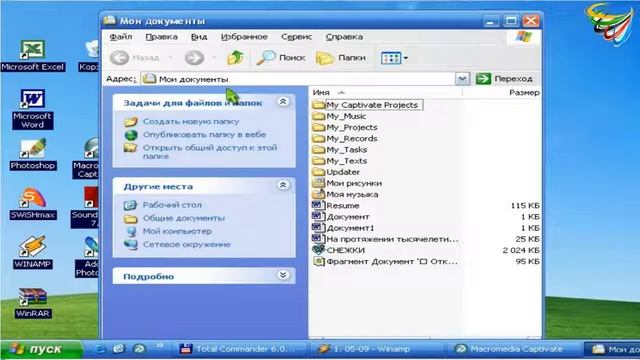
Task: Select the My Captivate Projects folder icon
Action: tap(318, 105)
